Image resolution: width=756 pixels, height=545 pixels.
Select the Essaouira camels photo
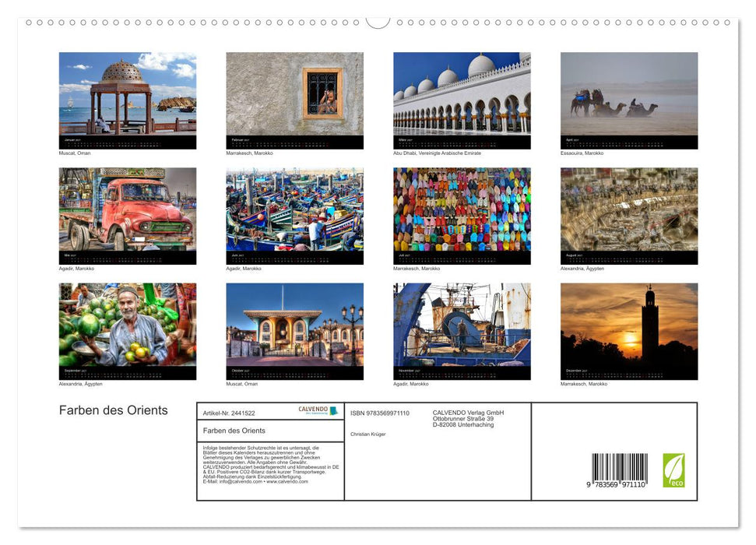629,100
